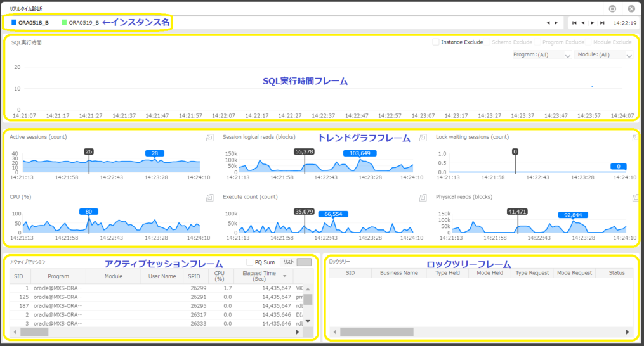Step back arrow next to skip-to-first button
The height and width of the screenshot is (346, 644).
coord(583,23)
